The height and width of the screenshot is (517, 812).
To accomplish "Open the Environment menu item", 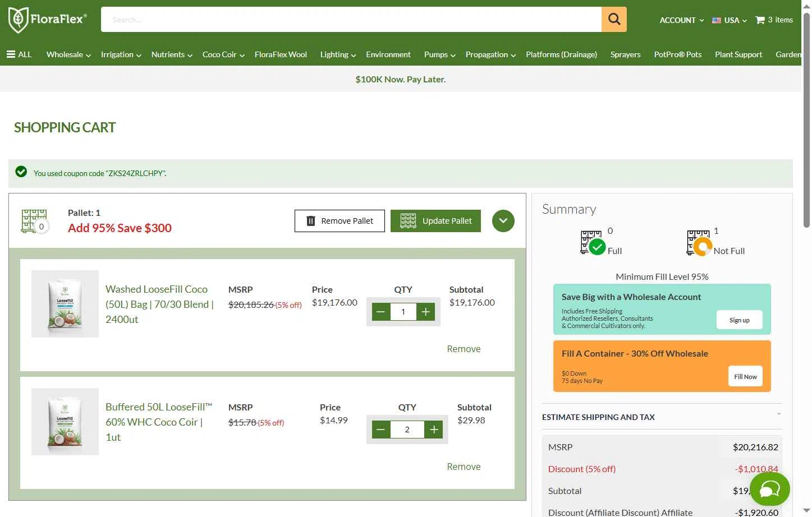I will coord(388,54).
